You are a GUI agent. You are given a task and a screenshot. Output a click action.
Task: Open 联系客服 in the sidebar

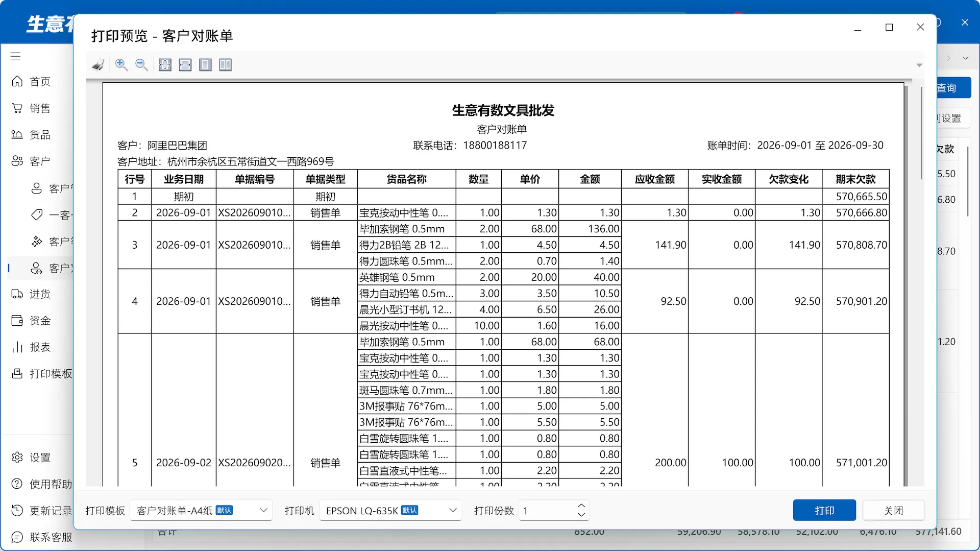[x=42, y=537]
